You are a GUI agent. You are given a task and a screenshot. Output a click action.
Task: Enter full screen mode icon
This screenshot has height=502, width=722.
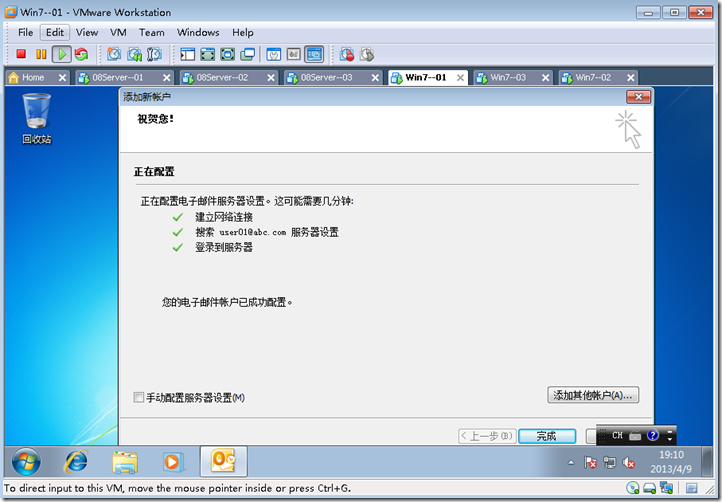click(227, 54)
